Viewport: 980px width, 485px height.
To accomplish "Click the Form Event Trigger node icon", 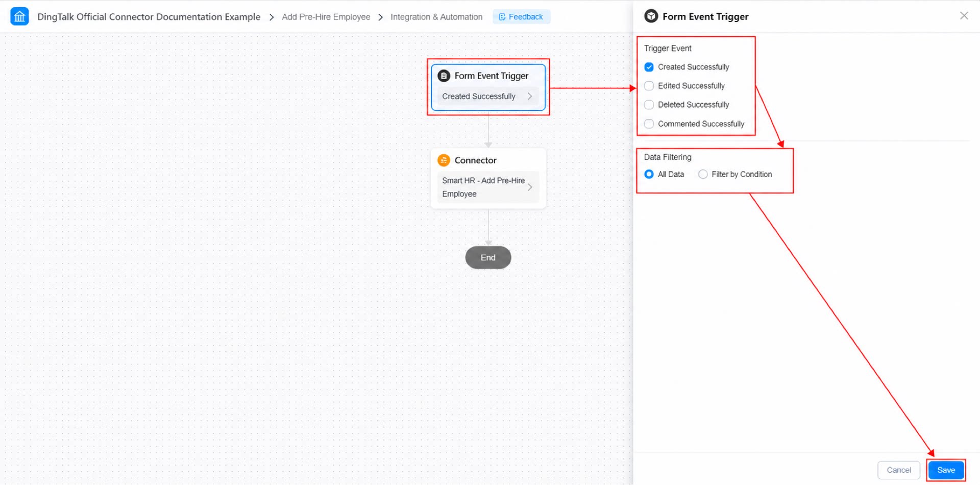I will [444, 76].
